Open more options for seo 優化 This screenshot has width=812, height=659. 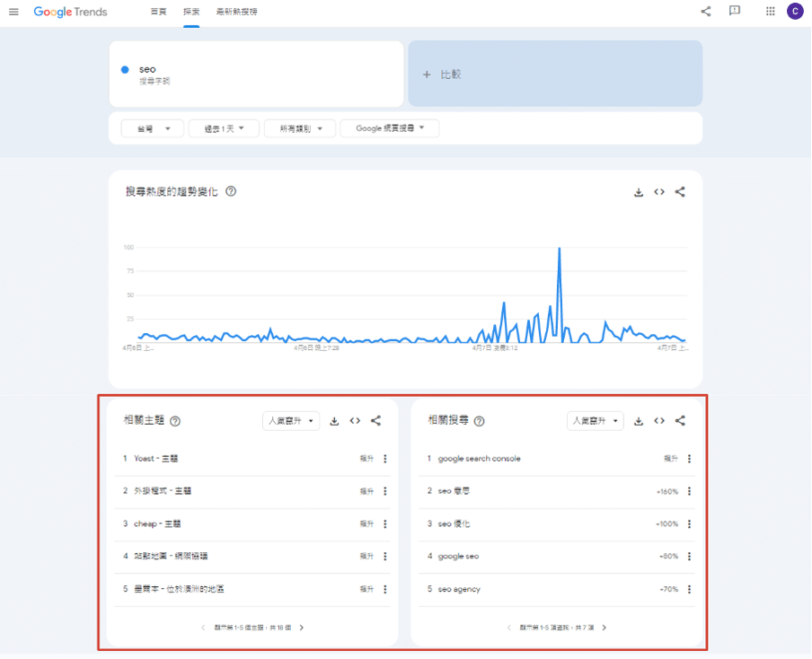click(x=689, y=524)
